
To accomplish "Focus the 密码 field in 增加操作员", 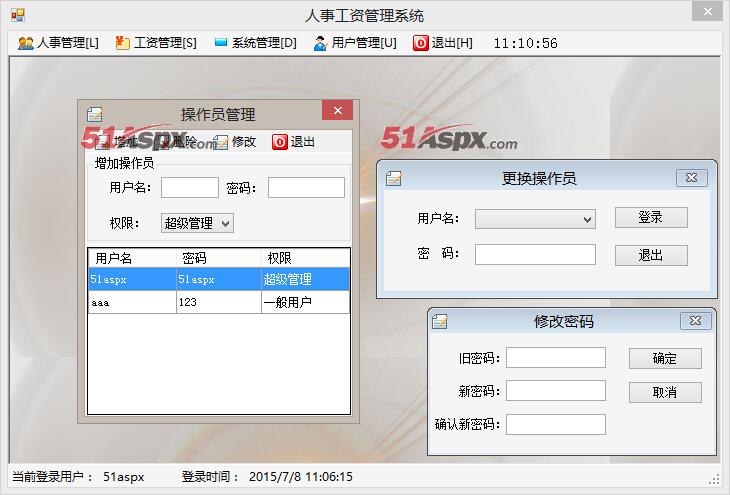I will click(306, 187).
